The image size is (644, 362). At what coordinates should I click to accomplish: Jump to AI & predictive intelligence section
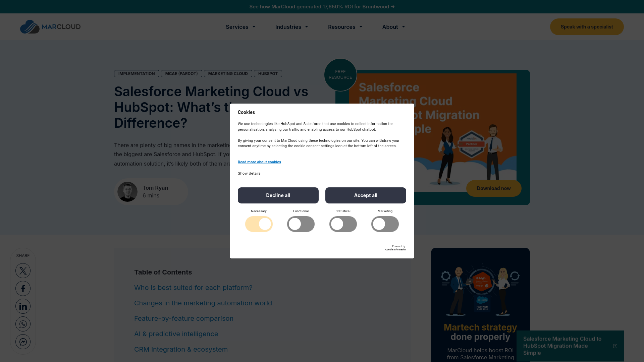176,334
